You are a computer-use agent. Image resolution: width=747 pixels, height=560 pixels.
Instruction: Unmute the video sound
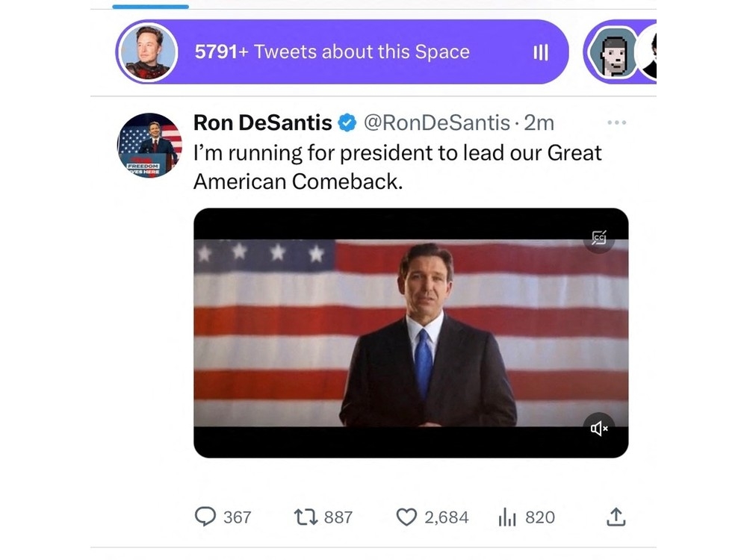600,429
